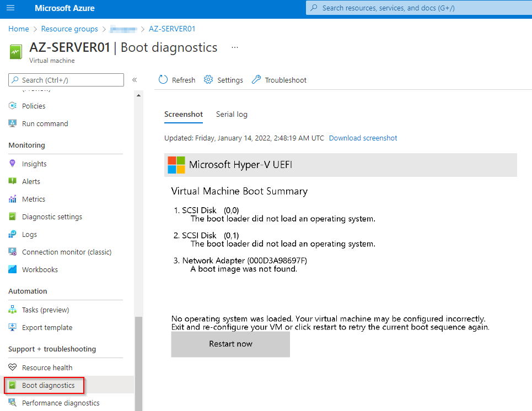Open Metrics from the sidebar
Image resolution: width=532 pixels, height=411 pixels.
click(12, 198)
